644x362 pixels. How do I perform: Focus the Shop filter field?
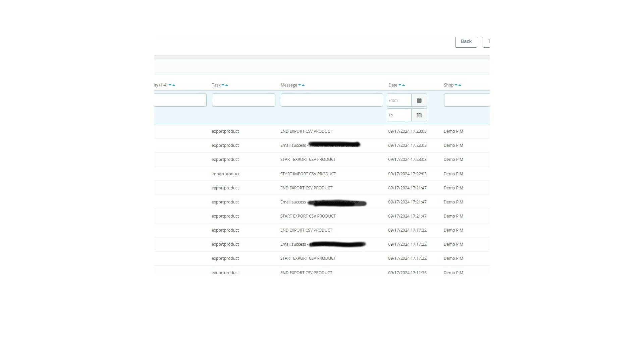pyautogui.click(x=466, y=100)
